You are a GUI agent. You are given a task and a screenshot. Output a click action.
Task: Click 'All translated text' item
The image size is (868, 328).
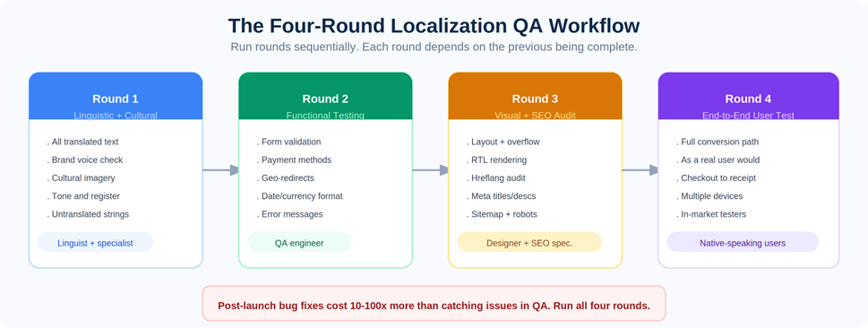pyautogui.click(x=82, y=142)
